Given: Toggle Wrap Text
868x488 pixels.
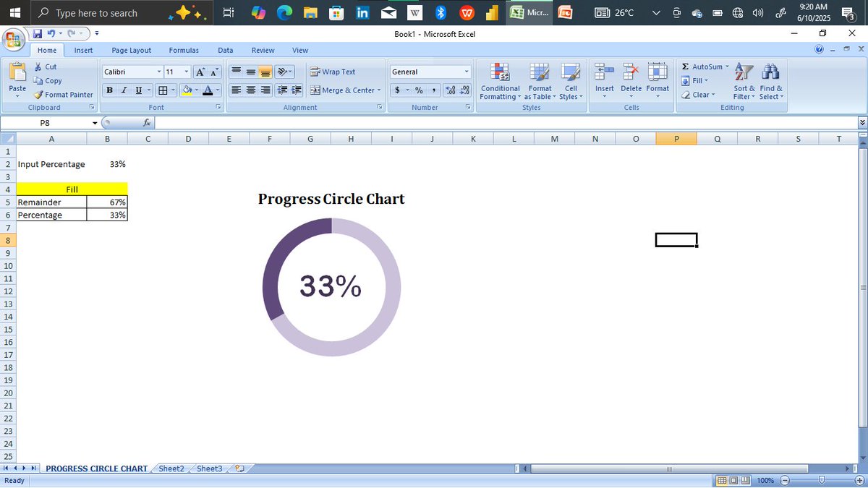Looking at the screenshot, I should coord(333,72).
